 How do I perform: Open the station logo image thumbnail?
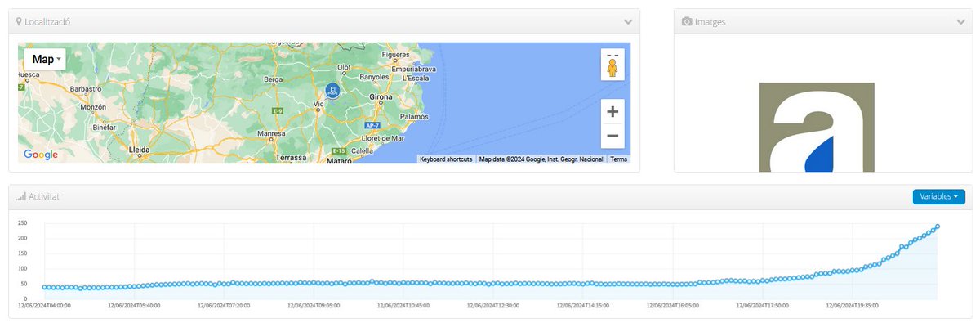817,127
